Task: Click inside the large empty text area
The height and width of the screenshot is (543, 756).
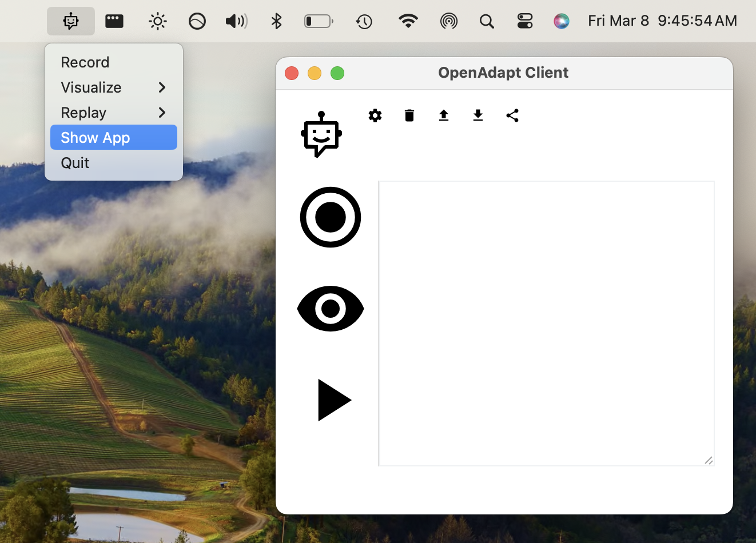Action: [x=546, y=323]
